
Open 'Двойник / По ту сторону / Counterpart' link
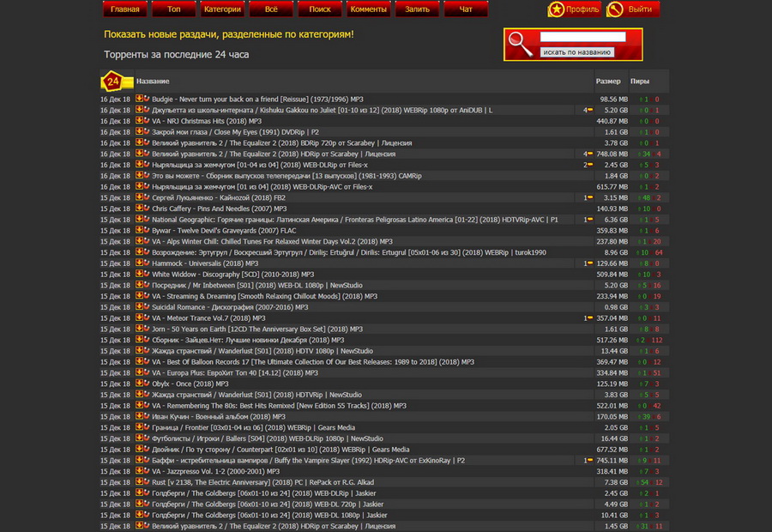coord(280,450)
